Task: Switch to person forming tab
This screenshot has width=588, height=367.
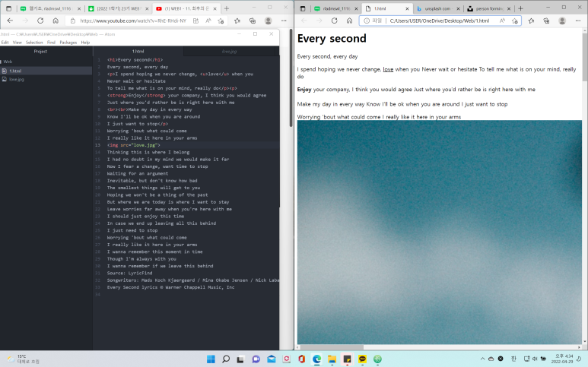Action: click(x=488, y=8)
